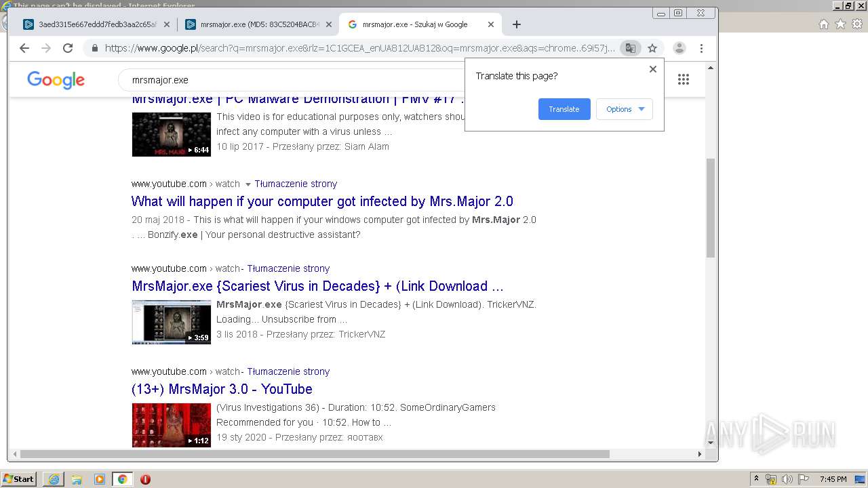Click the Google logo
This screenshot has width=868, height=488.
(56, 80)
